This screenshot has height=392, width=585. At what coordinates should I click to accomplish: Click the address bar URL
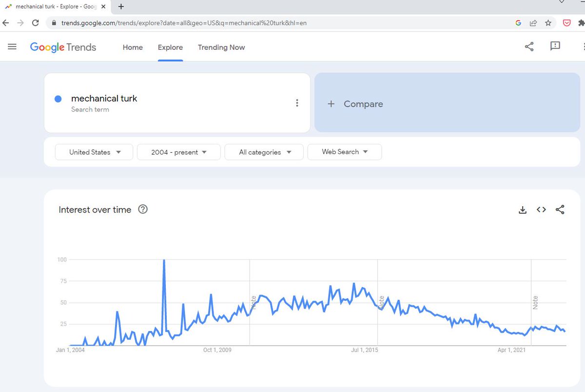[184, 23]
